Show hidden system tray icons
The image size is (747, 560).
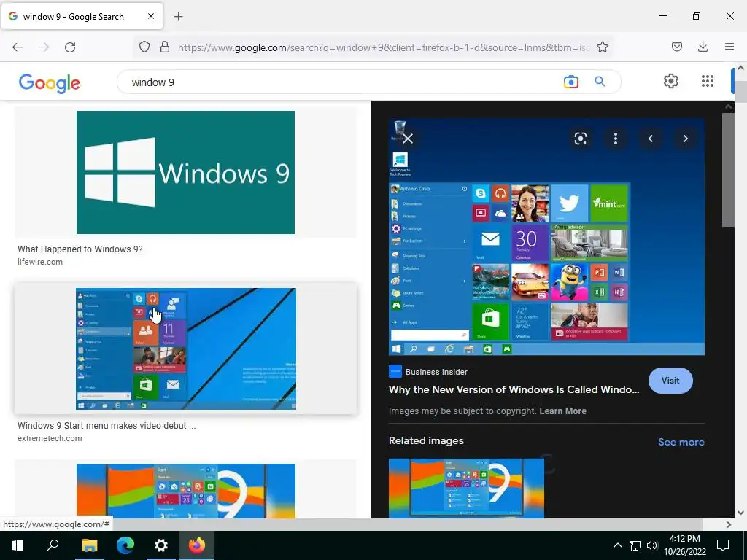pos(617,545)
